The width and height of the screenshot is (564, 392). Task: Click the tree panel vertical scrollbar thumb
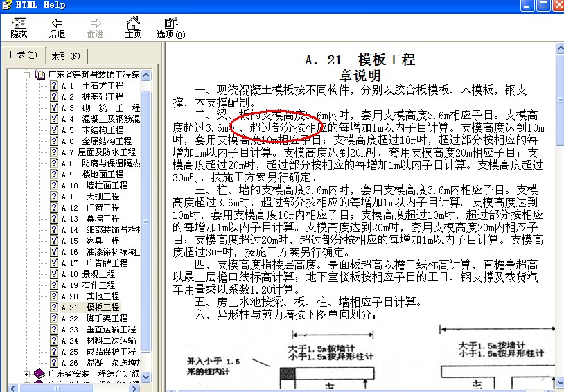coord(146,222)
